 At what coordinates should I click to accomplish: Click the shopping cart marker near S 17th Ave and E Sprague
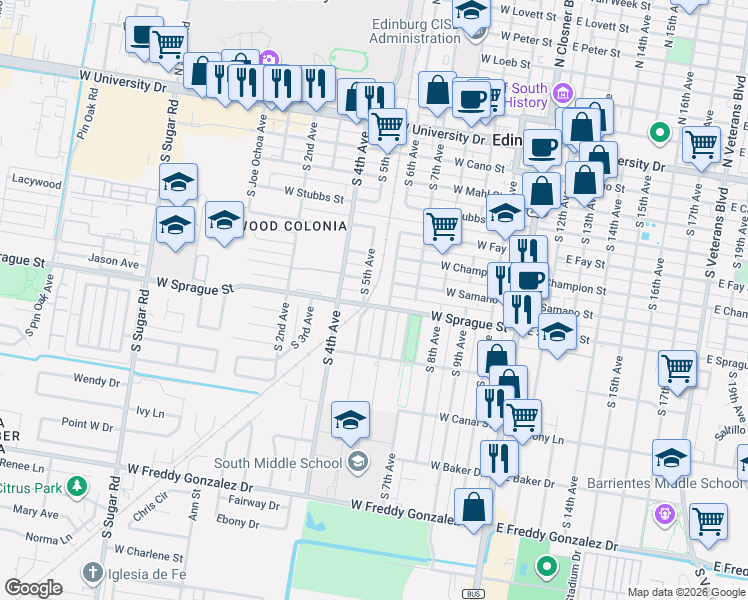pos(677,371)
